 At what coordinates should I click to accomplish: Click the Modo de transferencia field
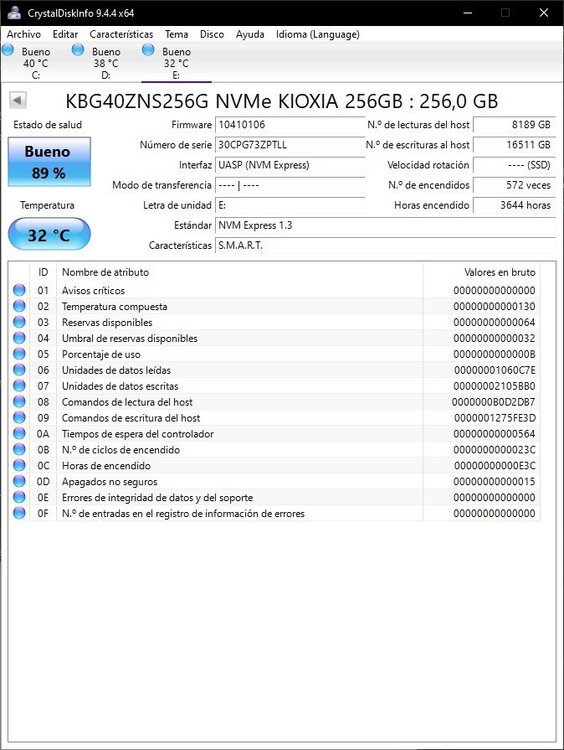(290, 185)
